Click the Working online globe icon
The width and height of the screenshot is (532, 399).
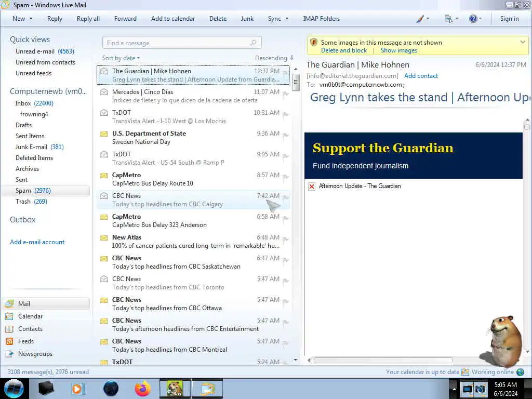pos(520,372)
